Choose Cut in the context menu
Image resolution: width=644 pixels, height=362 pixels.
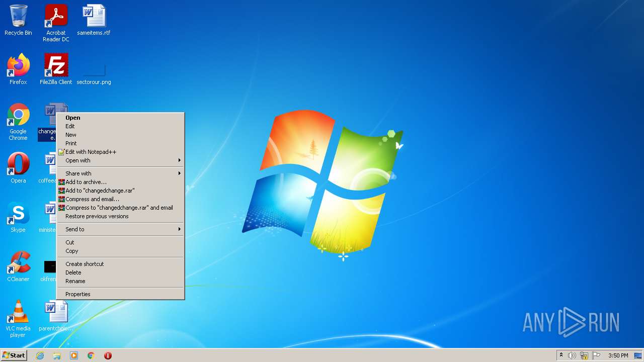tap(120, 242)
